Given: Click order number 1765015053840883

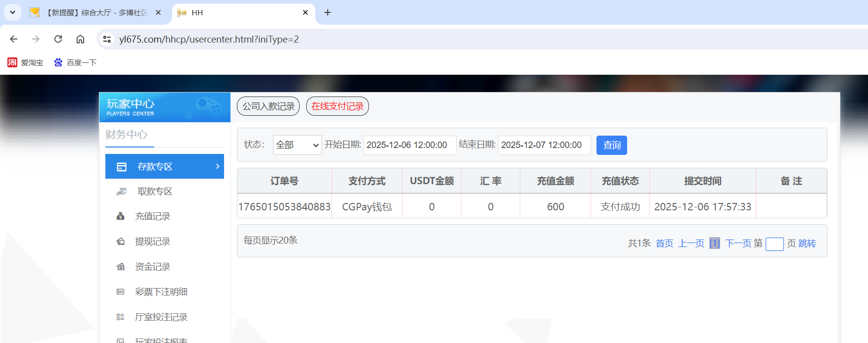Looking at the screenshot, I should pyautogui.click(x=284, y=207).
